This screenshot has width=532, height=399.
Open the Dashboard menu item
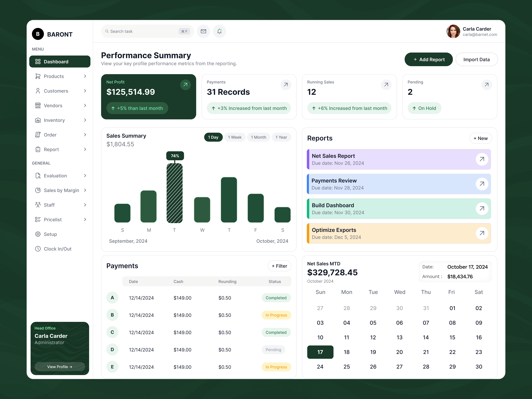[60, 62]
